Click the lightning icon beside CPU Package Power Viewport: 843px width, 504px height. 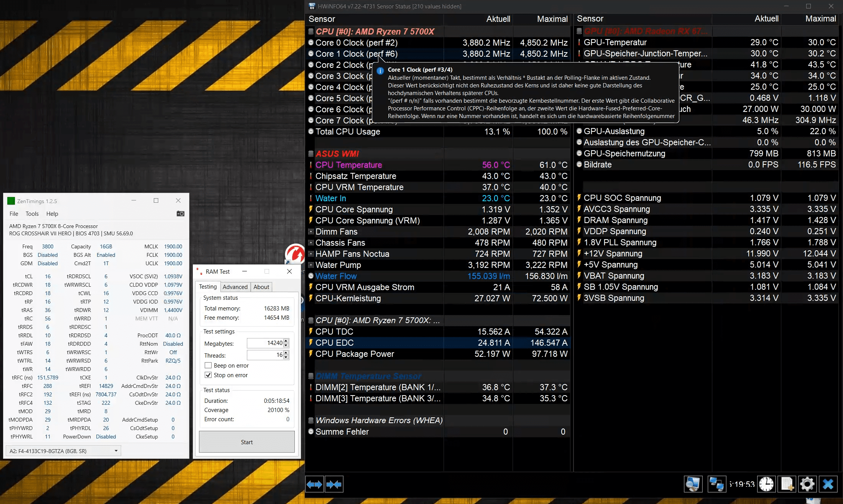[311, 354]
